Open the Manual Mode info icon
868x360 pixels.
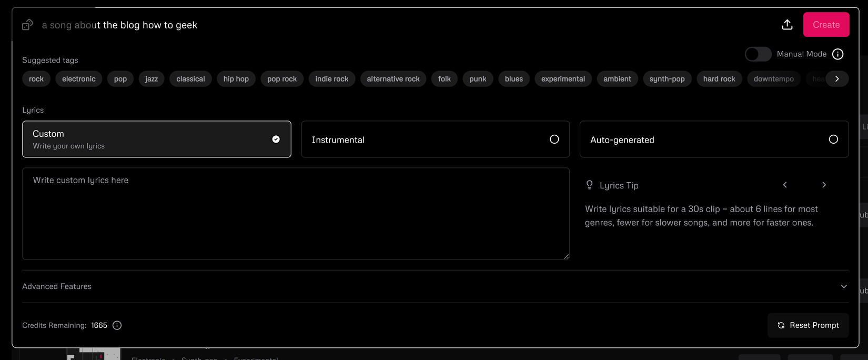(x=838, y=54)
